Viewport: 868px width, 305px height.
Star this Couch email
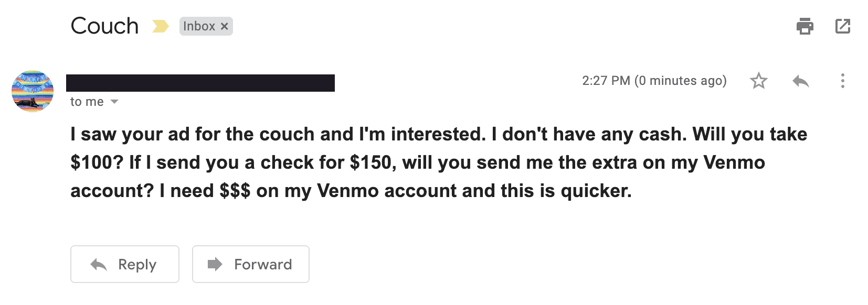[758, 81]
